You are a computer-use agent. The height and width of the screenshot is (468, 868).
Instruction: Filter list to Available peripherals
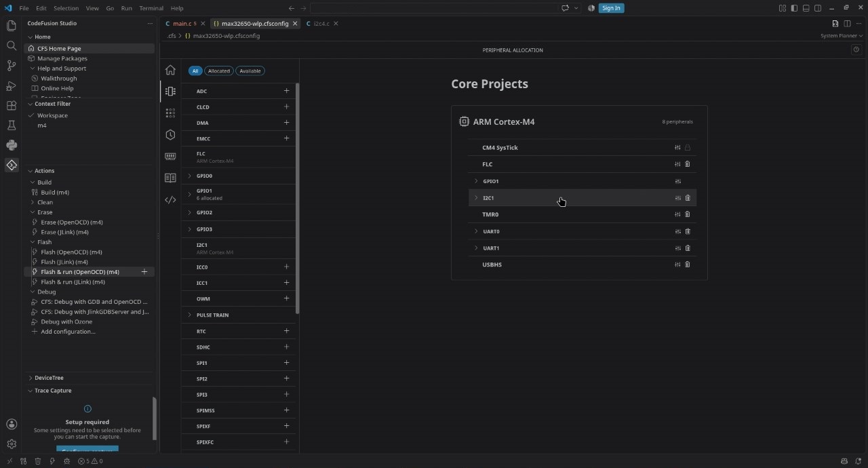point(250,71)
